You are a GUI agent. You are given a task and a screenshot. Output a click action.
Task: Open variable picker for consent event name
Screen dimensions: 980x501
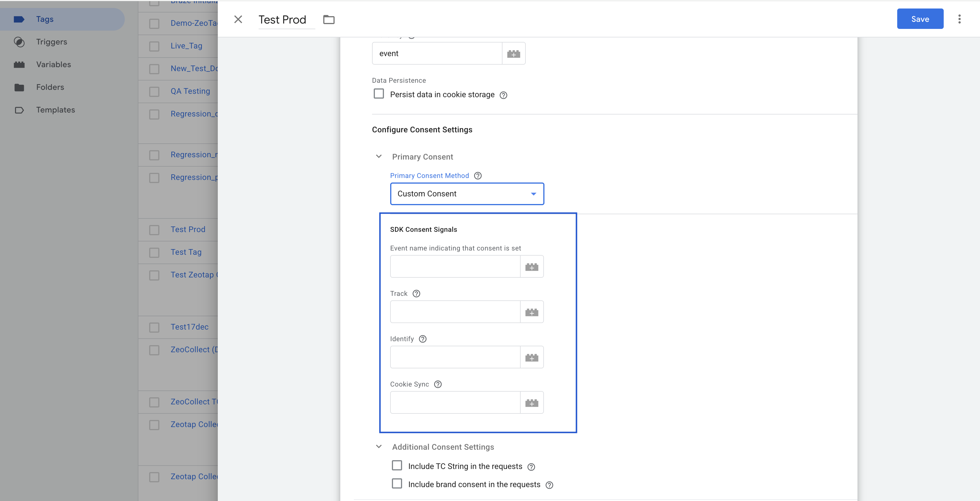(531, 267)
